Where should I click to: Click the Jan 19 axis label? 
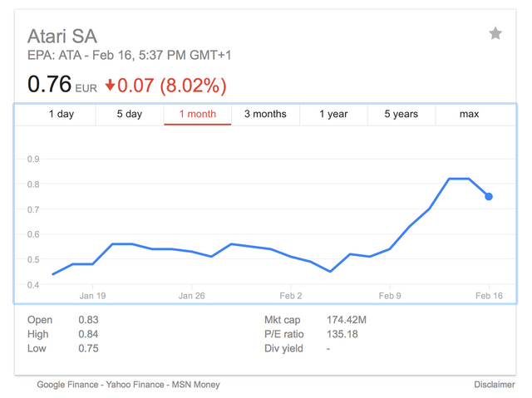click(92, 295)
